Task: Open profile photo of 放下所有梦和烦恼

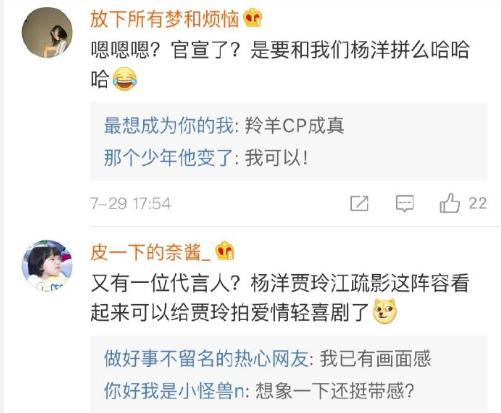Action: [x=47, y=33]
